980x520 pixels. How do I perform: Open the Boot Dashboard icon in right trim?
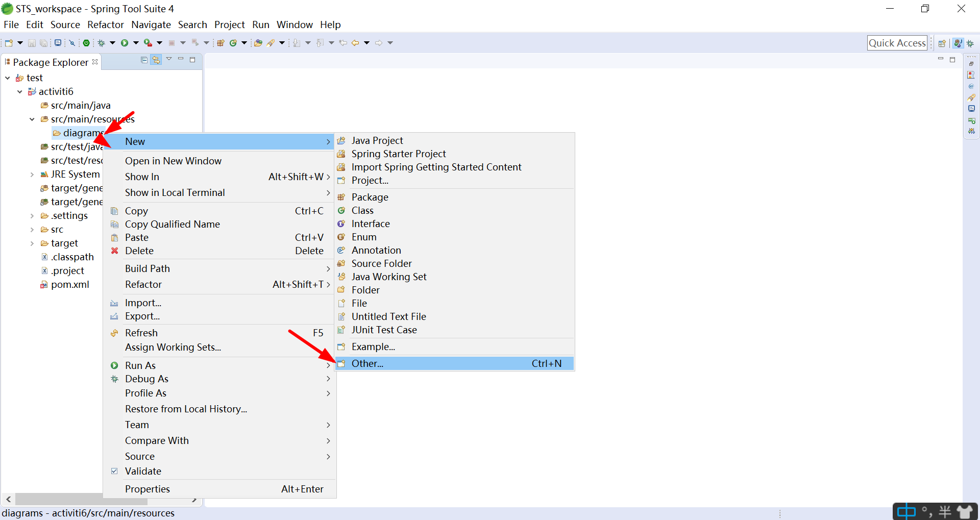971,120
